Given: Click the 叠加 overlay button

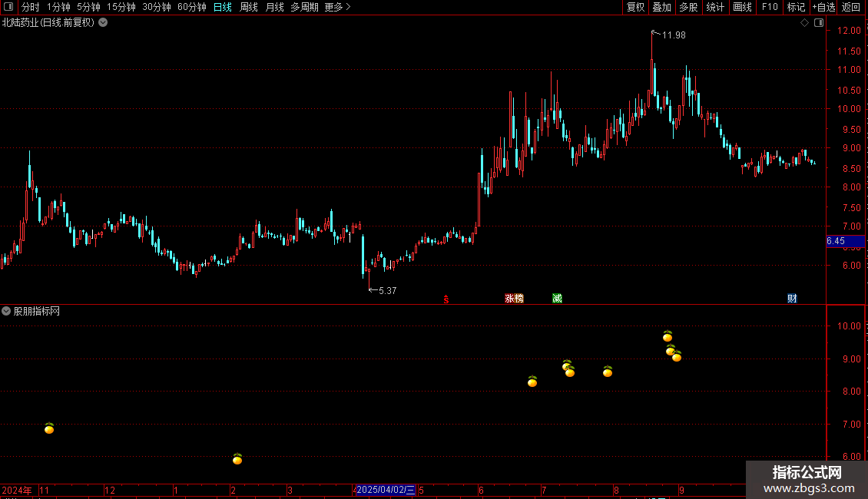Looking at the screenshot, I should [x=662, y=7].
